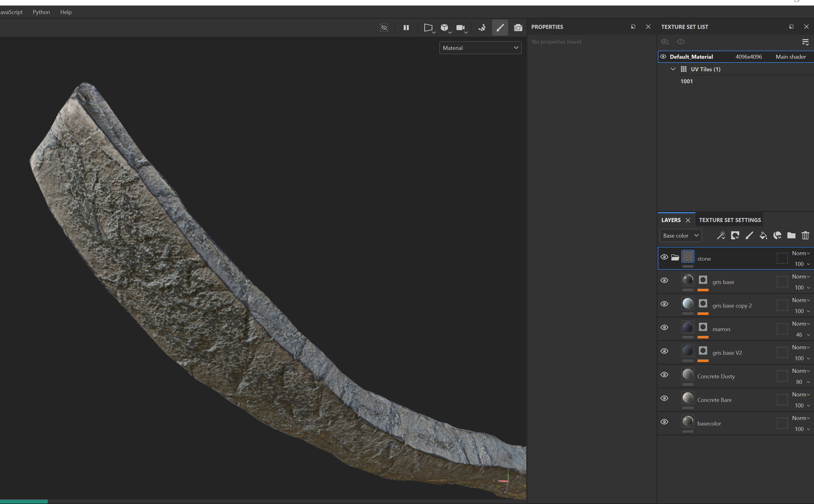Click the stone folder mask placeholder box
Screen dimensions: 814x504
pos(782,258)
